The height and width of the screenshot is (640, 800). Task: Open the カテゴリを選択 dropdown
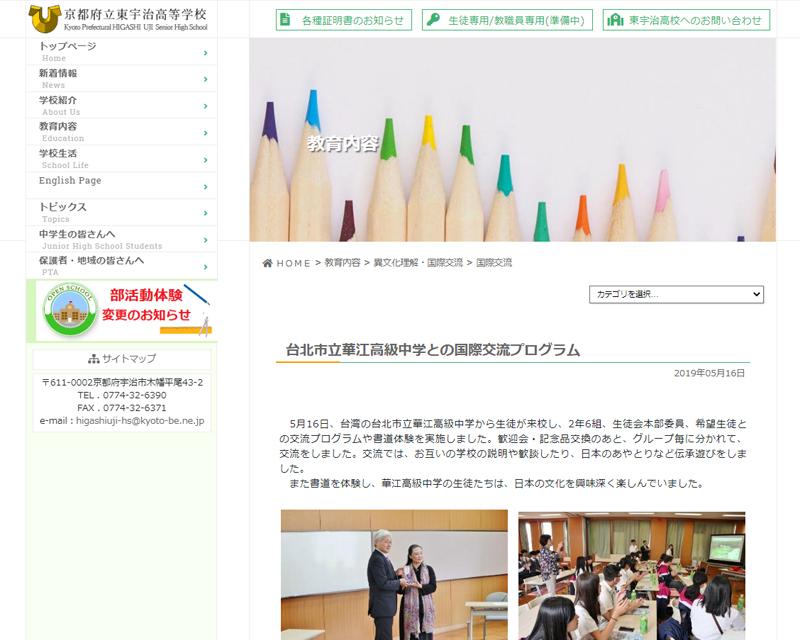click(676, 294)
